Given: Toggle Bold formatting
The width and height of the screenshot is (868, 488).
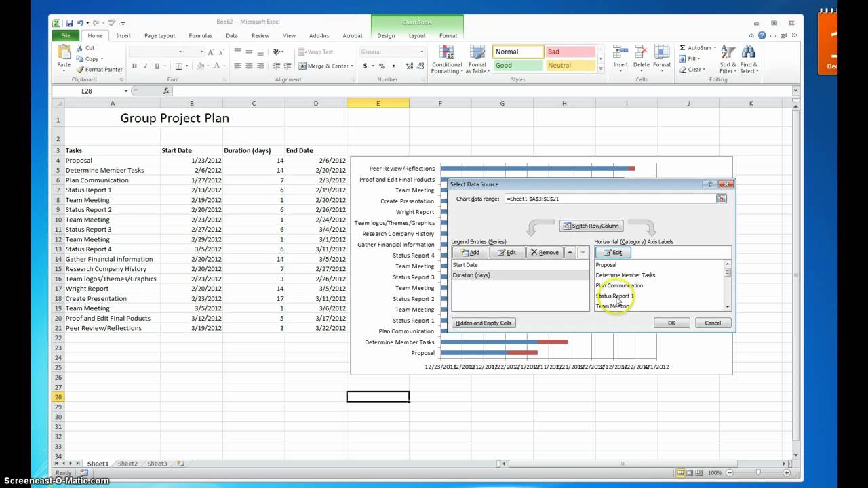Looking at the screenshot, I should coord(134,66).
